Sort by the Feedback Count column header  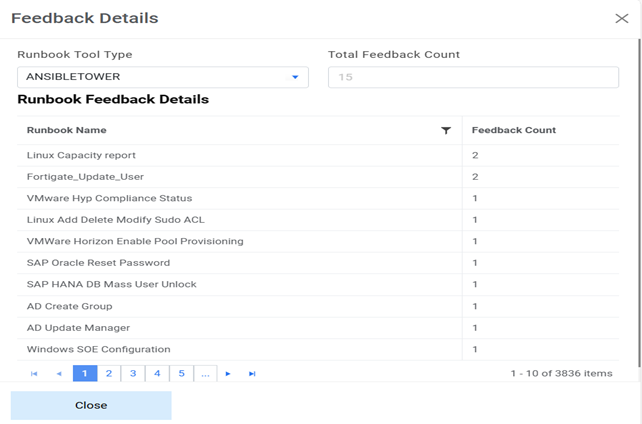[x=514, y=130]
